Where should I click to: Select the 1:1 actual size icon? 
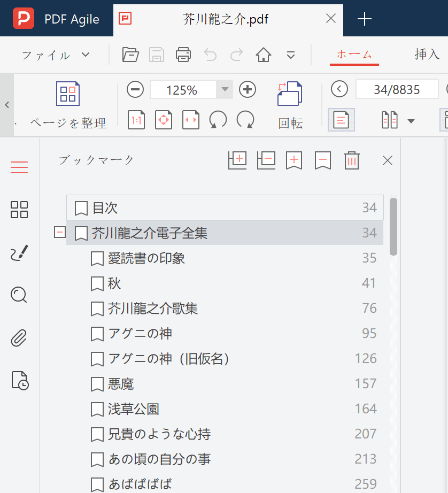point(136,120)
